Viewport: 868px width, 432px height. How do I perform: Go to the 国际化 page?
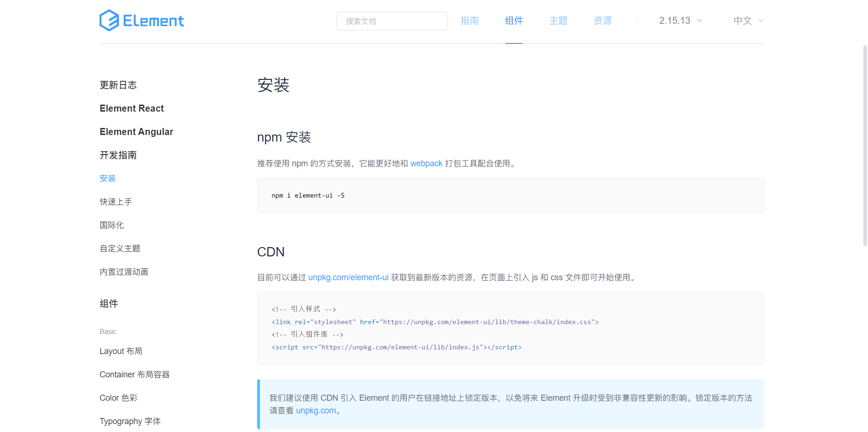point(112,225)
